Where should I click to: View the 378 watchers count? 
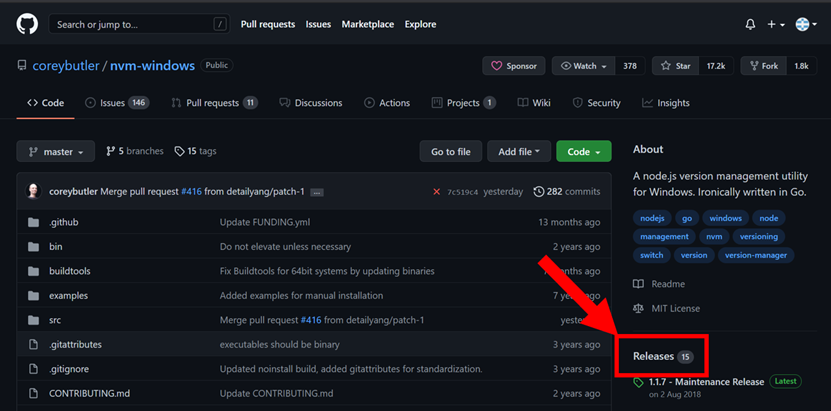tap(630, 66)
